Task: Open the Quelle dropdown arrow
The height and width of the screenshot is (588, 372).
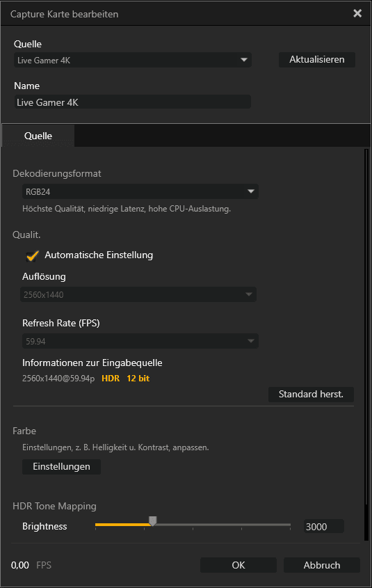Action: pyautogui.click(x=244, y=60)
